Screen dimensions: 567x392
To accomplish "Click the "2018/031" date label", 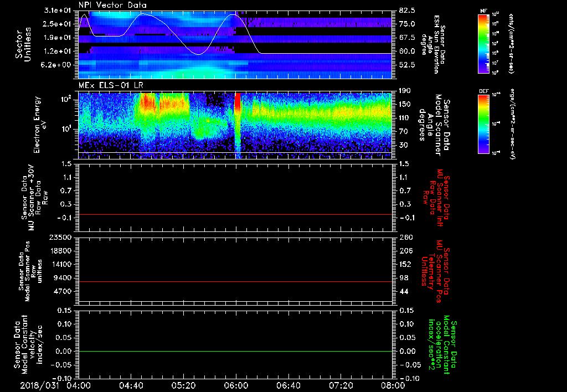I will click(39, 385).
